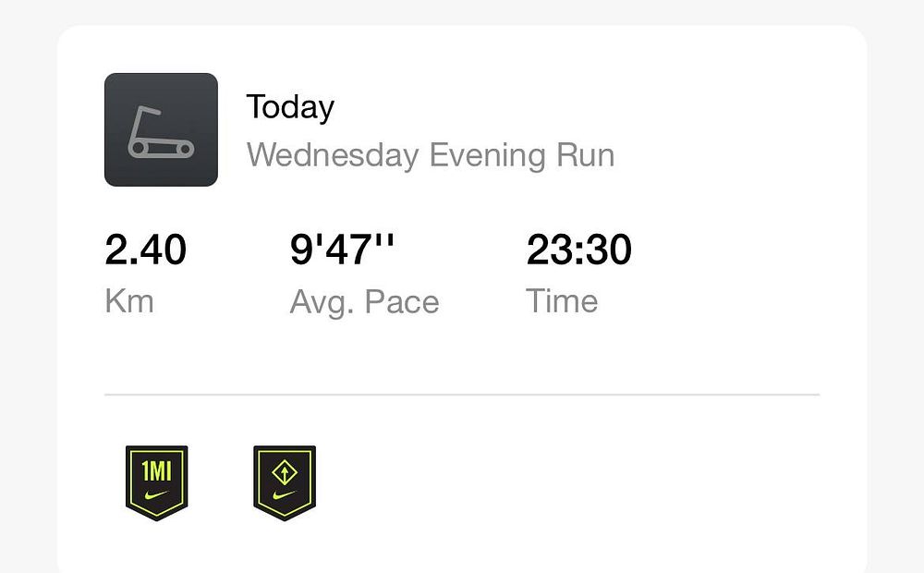Screen dimensions: 924x573
Task: Tap the Time label under 23:30
Action: coord(562,301)
